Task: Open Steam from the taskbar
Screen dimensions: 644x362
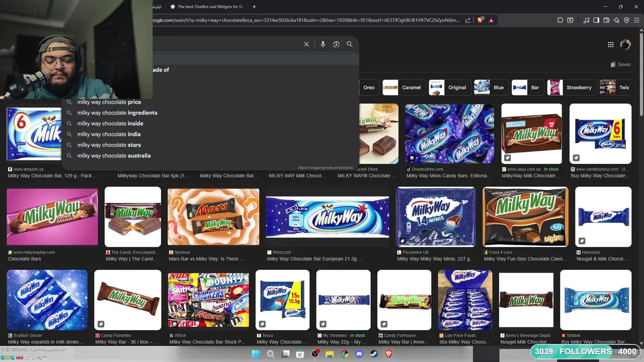Action: pyautogui.click(x=374, y=354)
